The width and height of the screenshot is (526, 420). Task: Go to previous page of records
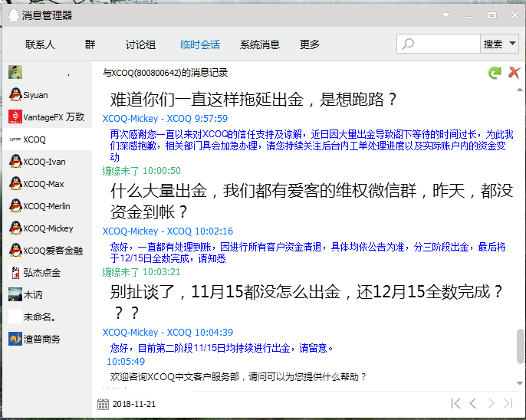pyautogui.click(x=473, y=403)
